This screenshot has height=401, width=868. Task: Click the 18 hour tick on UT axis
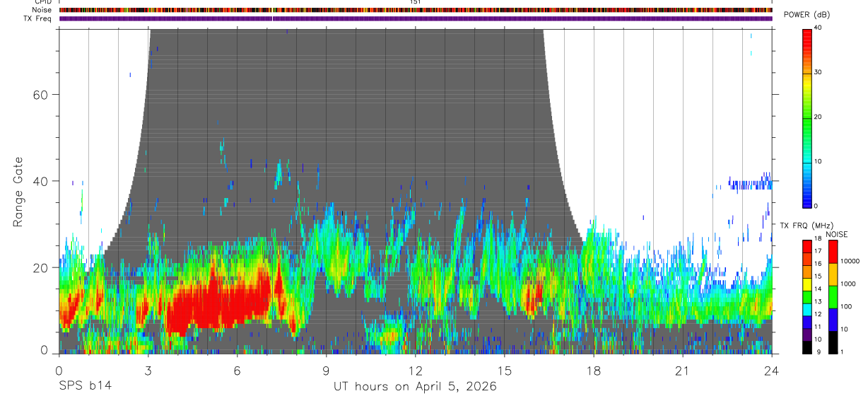tap(594, 371)
